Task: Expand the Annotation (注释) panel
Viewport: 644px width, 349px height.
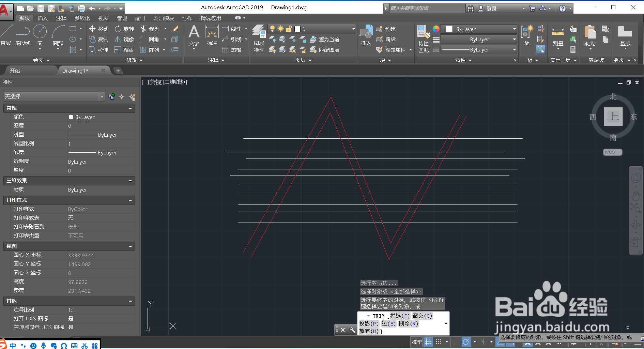Action: (x=216, y=60)
